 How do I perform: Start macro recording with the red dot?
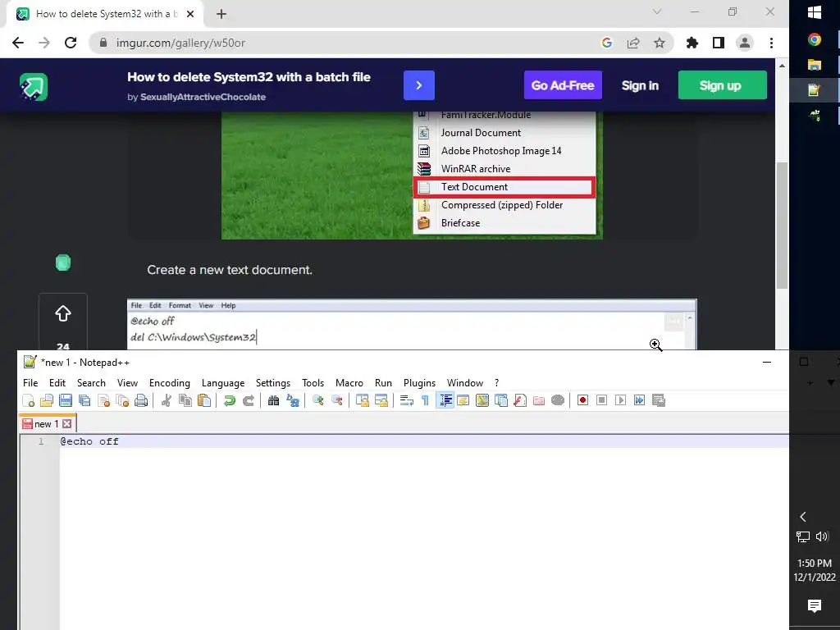pos(583,400)
